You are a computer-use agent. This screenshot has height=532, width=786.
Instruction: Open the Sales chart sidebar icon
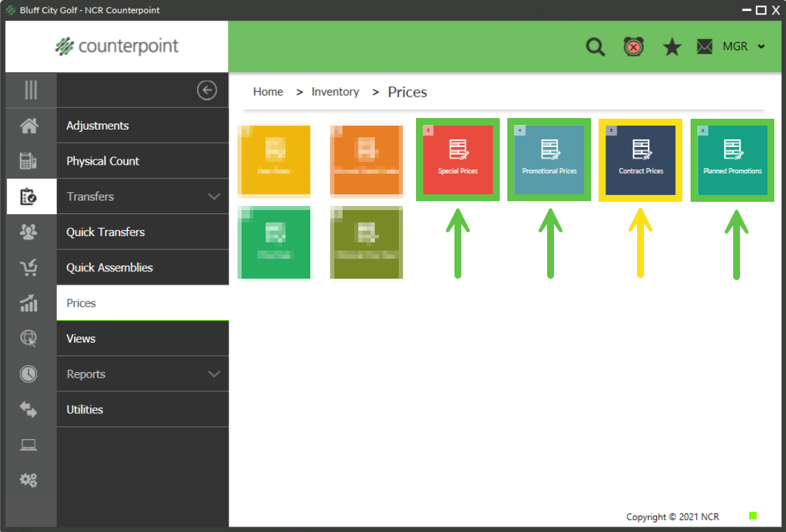(29, 303)
